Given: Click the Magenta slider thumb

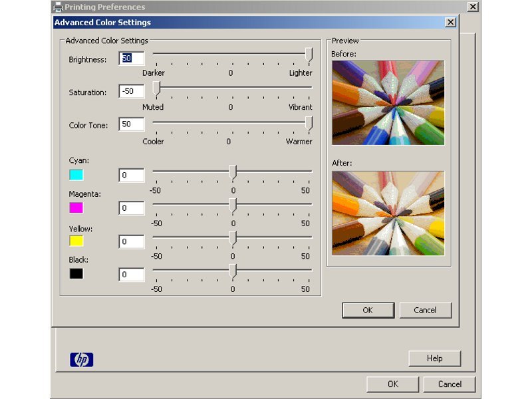Looking at the screenshot, I should coord(233,205).
